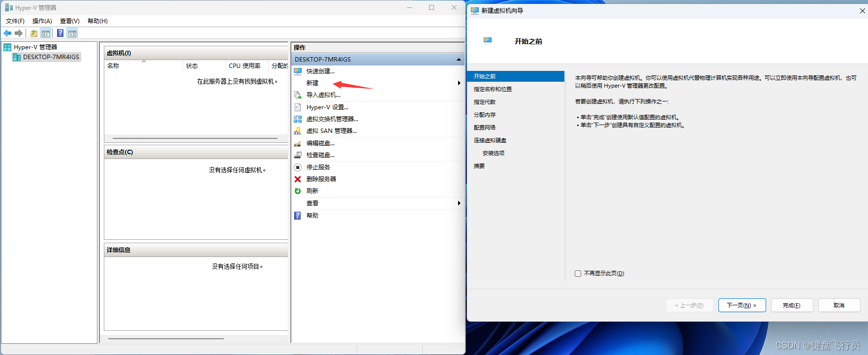Click the blue Back arrow in the toolbar

[7, 33]
